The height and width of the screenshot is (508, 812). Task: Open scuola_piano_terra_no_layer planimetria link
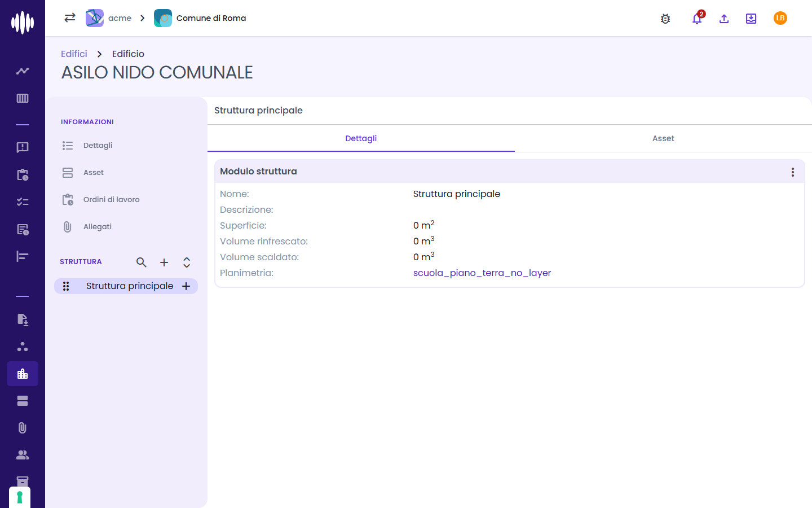(x=482, y=273)
